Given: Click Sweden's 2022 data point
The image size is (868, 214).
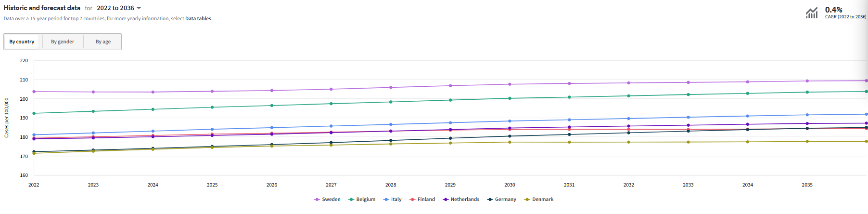Looking at the screenshot, I should (34, 92).
